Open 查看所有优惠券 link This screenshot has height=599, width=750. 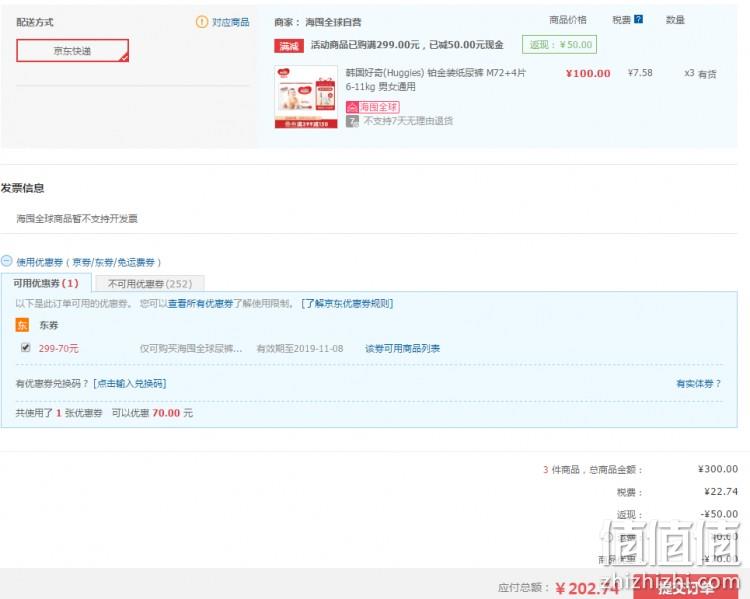click(x=200, y=303)
